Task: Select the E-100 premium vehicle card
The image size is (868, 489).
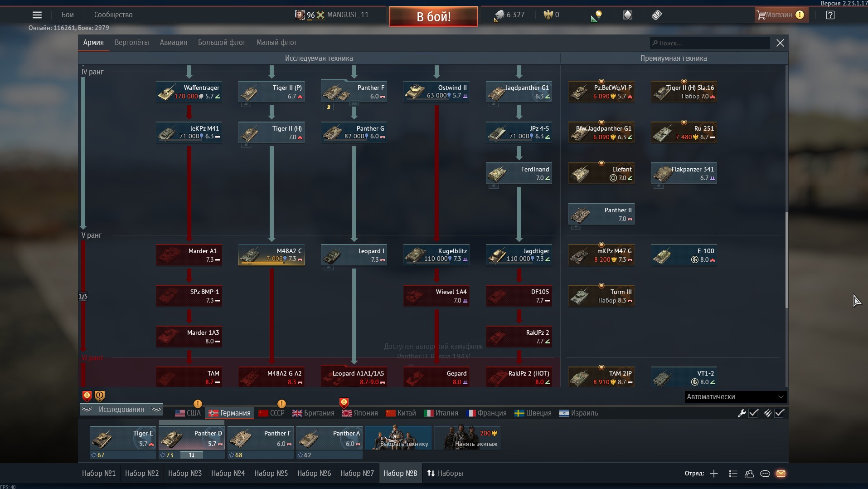Action: pos(684,255)
